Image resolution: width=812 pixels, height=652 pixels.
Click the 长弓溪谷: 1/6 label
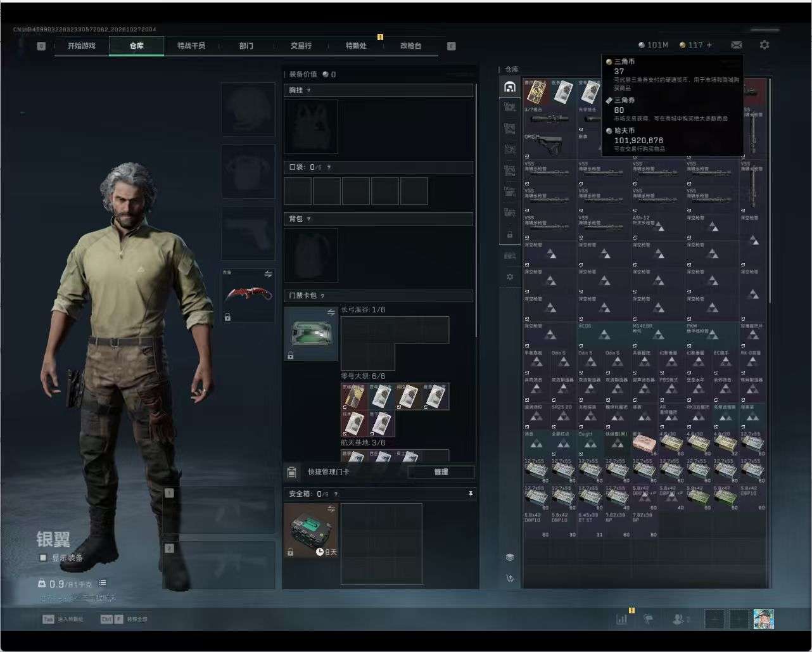pyautogui.click(x=363, y=310)
